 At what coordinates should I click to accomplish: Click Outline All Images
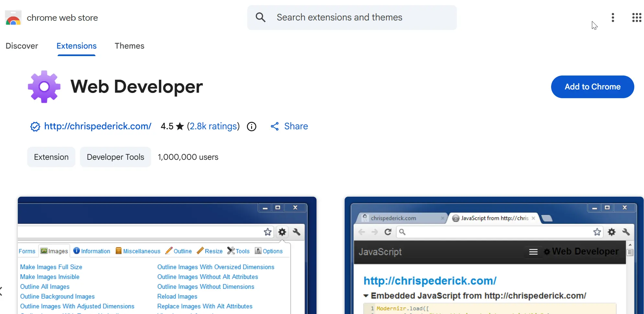[x=45, y=287]
